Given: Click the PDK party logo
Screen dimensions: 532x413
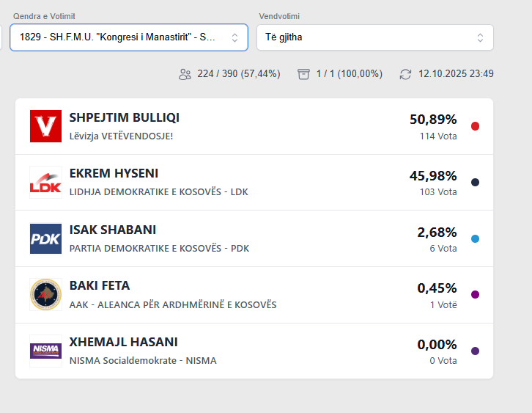Looking at the screenshot, I should pos(45,238).
